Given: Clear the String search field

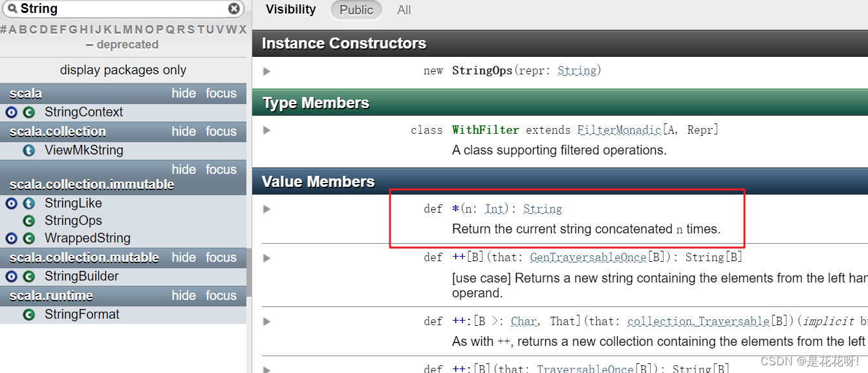Looking at the screenshot, I should 234,8.
